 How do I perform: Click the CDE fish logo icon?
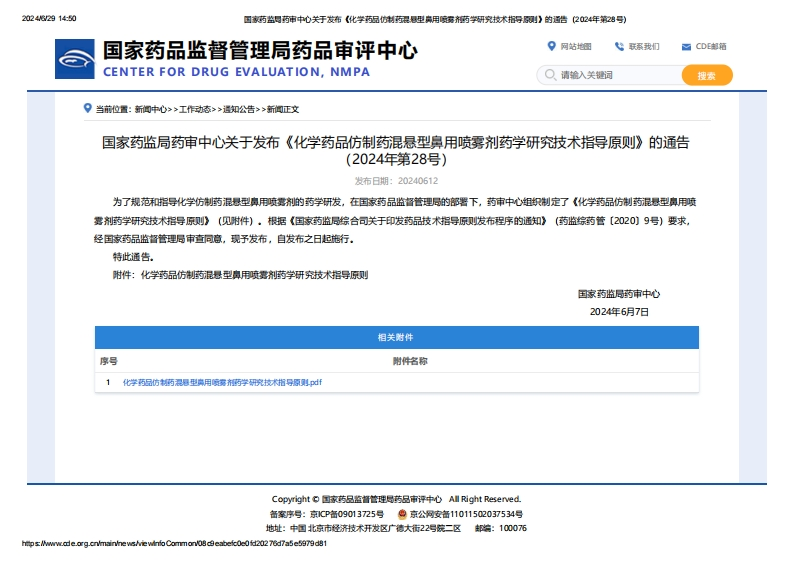pos(74,59)
